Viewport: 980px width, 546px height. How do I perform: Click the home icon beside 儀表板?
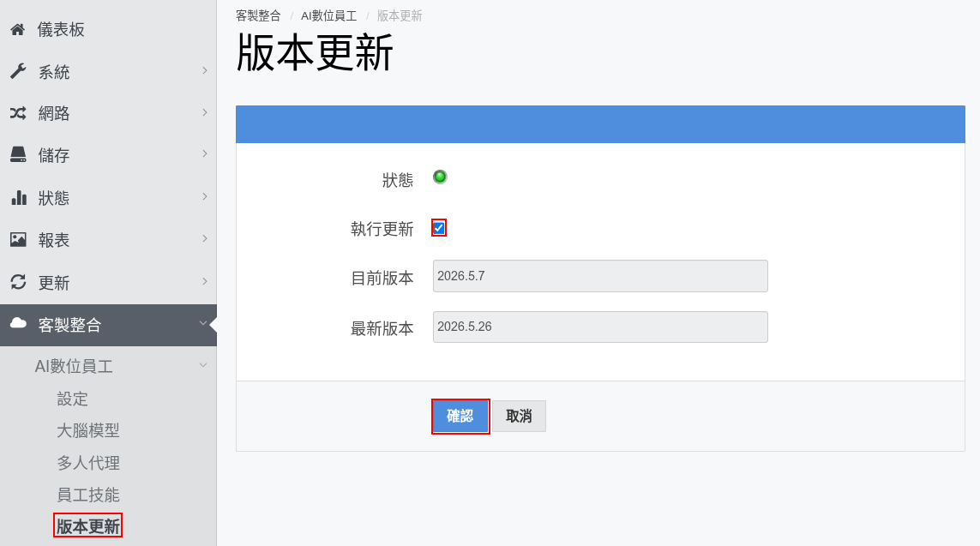[x=17, y=29]
